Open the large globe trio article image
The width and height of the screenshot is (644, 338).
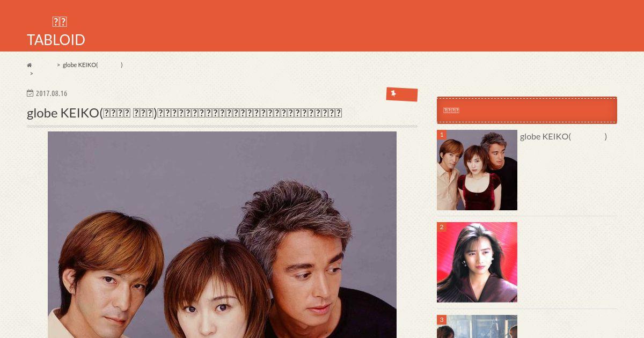222,234
